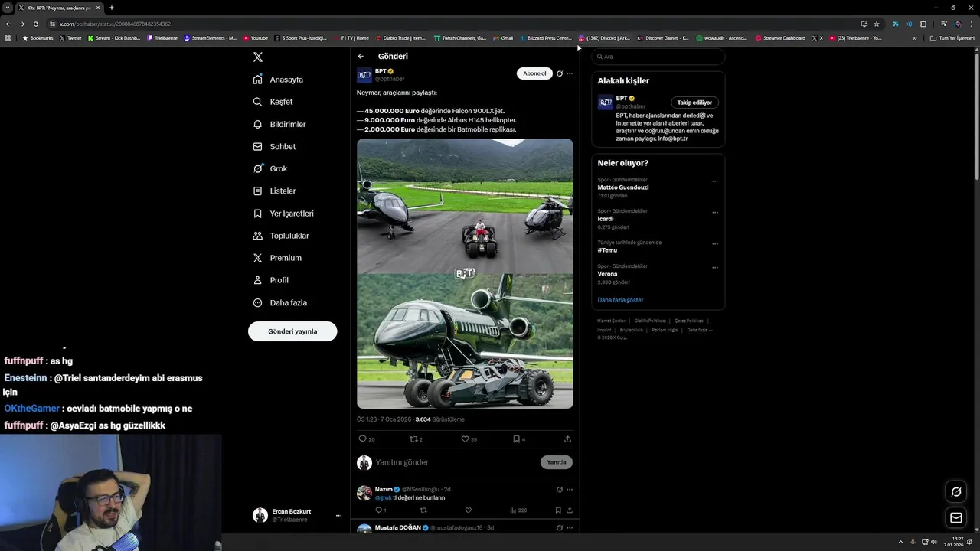The width and height of the screenshot is (980, 551).
Task: Click the Grok icon on Nazım's reply
Action: (x=560, y=490)
